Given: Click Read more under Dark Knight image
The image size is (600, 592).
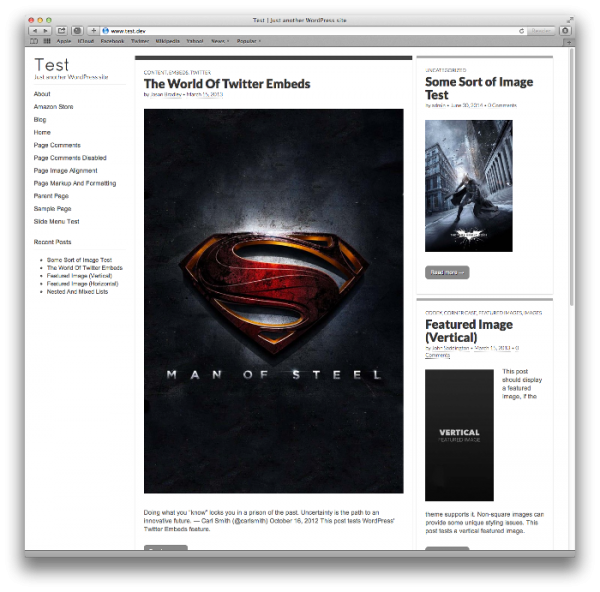Looking at the screenshot, I should (x=447, y=272).
